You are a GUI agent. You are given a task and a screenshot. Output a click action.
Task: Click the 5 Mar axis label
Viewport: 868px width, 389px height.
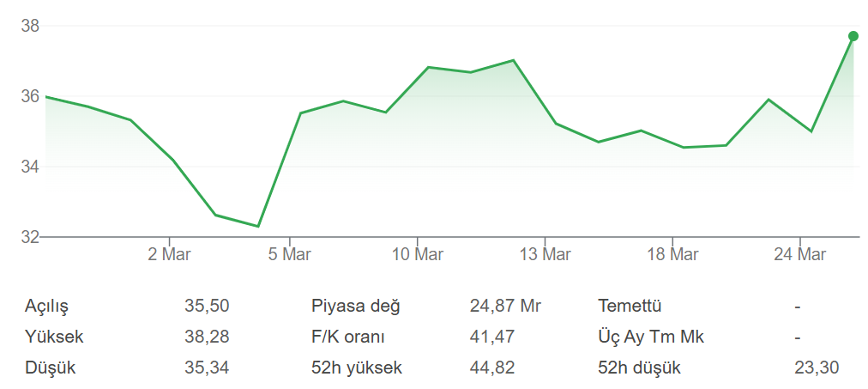tap(290, 254)
